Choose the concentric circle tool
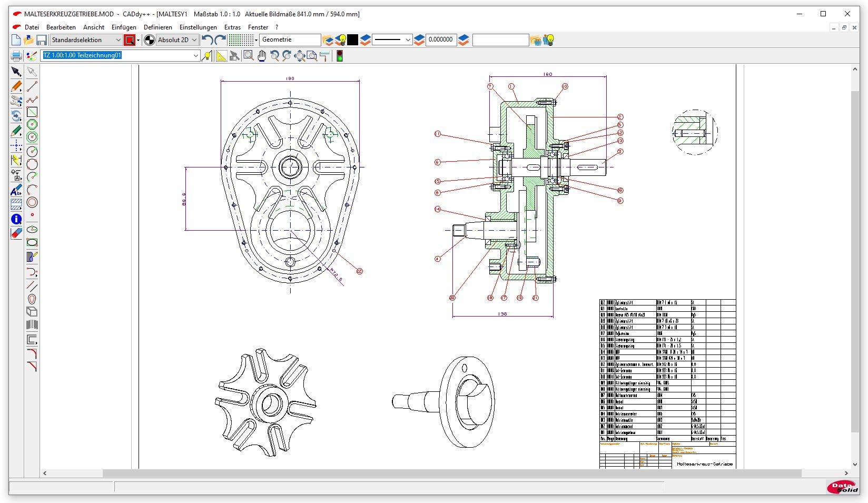 pos(32,202)
